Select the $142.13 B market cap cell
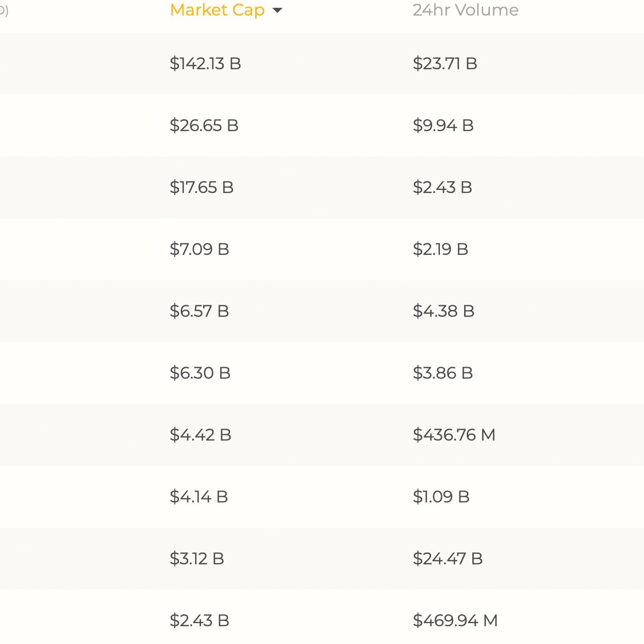644x644 pixels. pyautogui.click(x=205, y=64)
